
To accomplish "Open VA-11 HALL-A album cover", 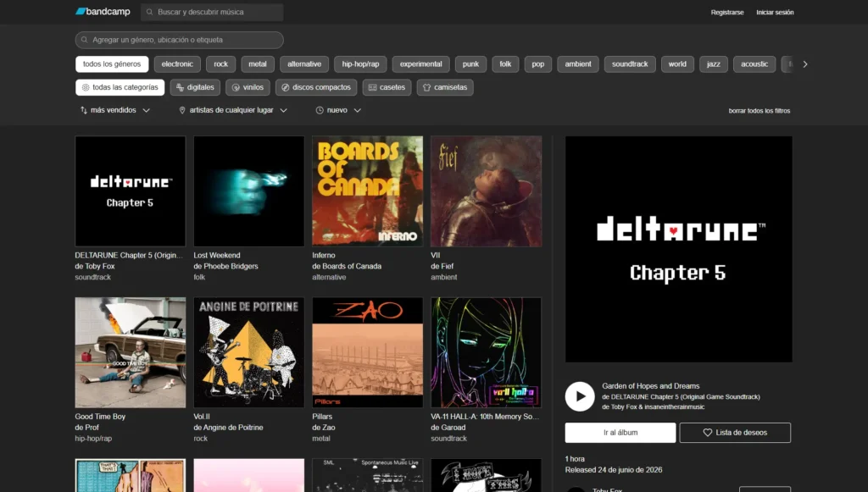I will [x=486, y=352].
